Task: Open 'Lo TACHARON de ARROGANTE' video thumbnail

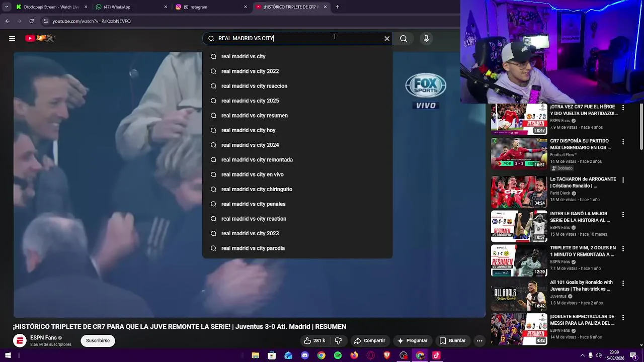Action: click(519, 192)
